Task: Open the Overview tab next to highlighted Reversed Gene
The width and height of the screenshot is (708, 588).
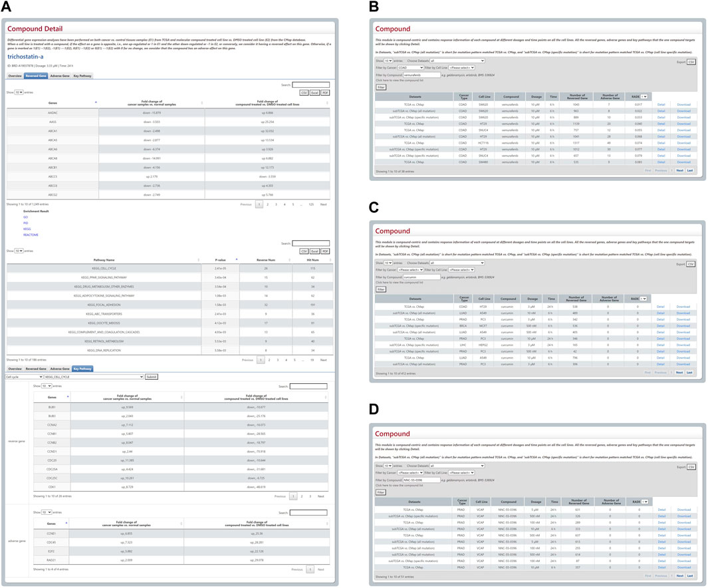Action: coord(15,76)
